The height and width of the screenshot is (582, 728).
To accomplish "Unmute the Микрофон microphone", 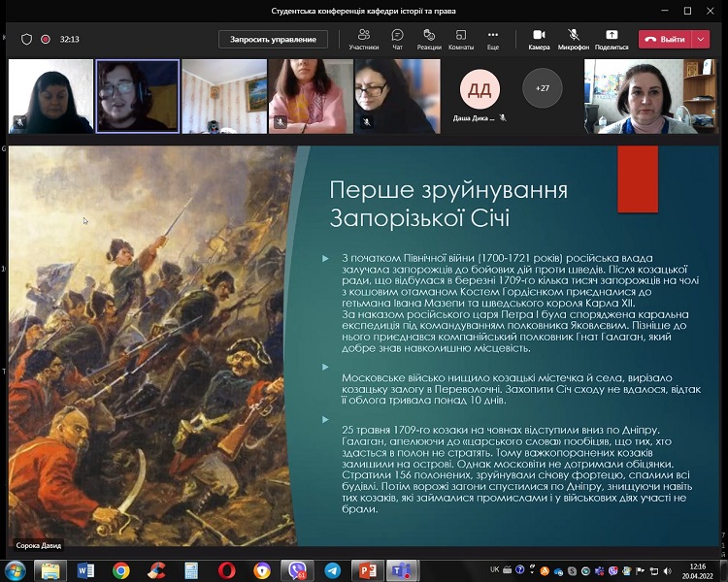I will [574, 40].
